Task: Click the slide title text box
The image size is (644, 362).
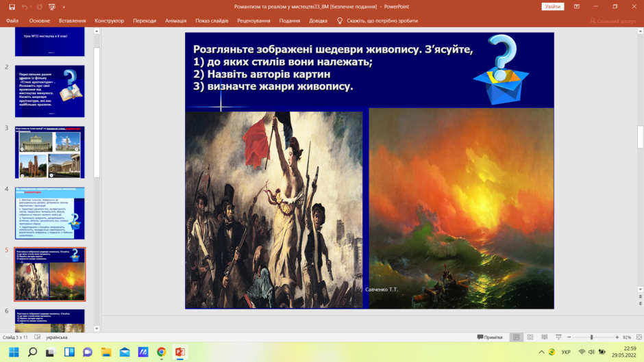Action: coord(333,68)
